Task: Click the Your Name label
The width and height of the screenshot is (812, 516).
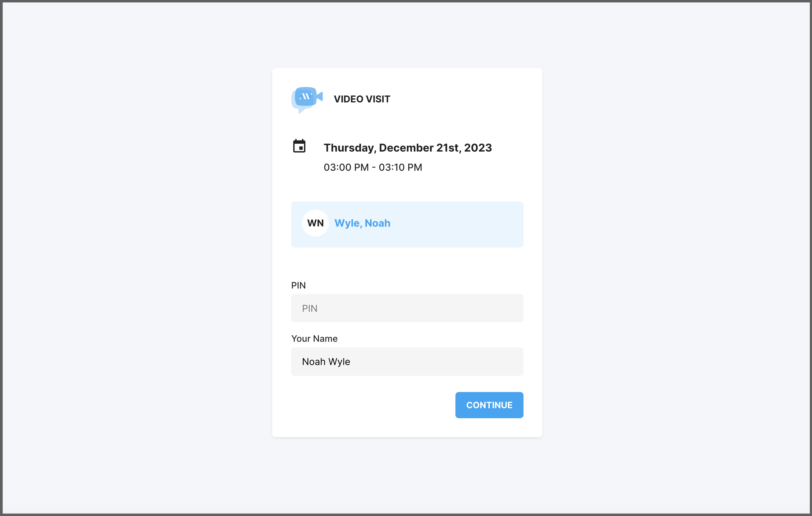Action: point(314,338)
